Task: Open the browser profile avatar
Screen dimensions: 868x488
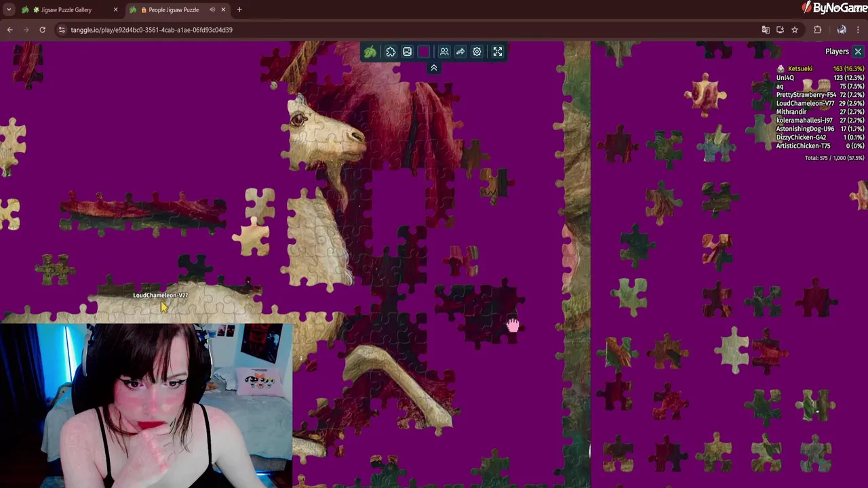Action: click(x=842, y=30)
